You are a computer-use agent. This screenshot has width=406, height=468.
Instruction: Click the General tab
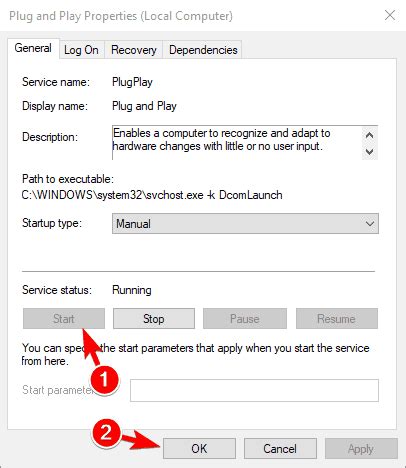coord(33,49)
